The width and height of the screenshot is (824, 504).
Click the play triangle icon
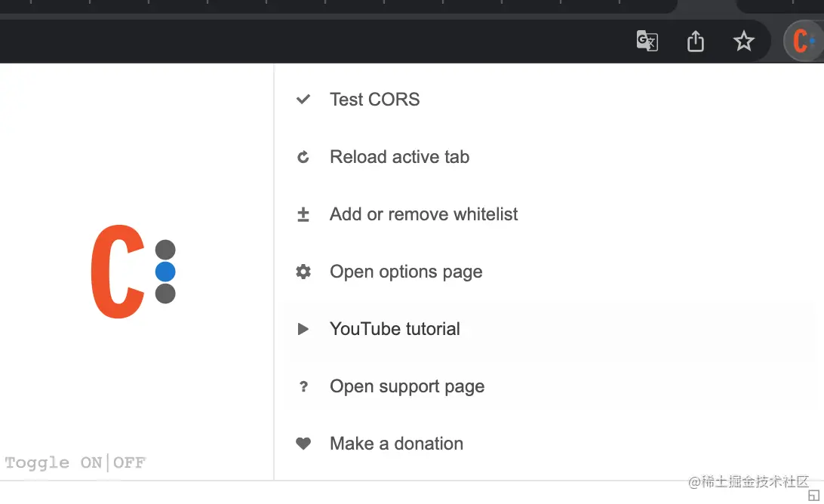click(x=303, y=329)
